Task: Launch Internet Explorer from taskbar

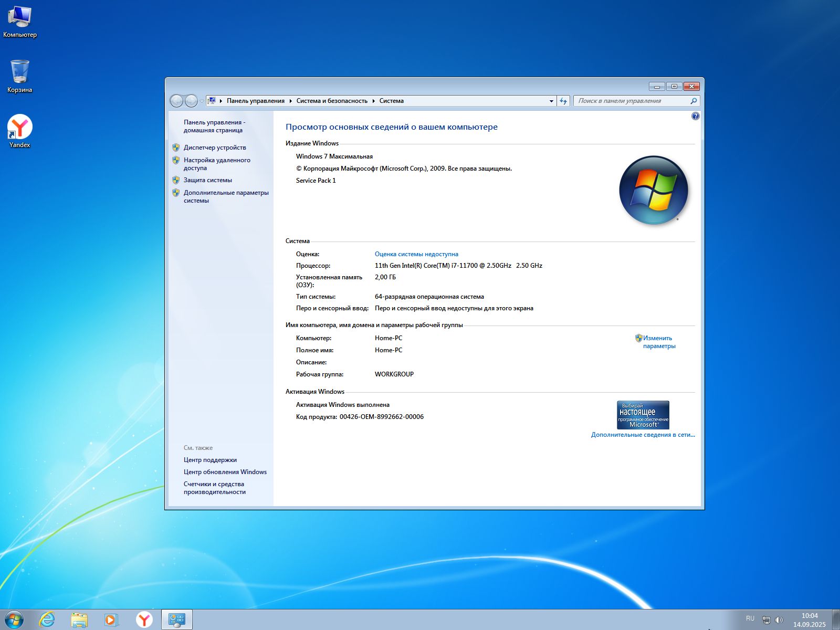Action: click(x=47, y=619)
